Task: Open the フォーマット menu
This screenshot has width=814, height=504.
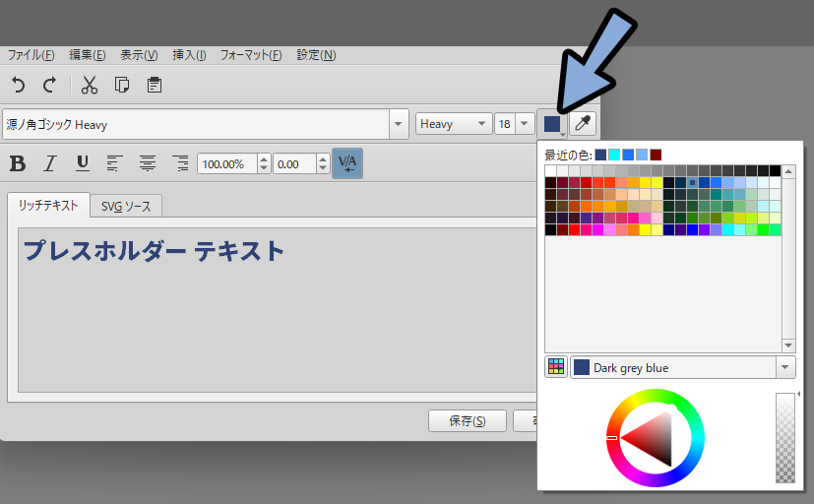Action: (250, 55)
